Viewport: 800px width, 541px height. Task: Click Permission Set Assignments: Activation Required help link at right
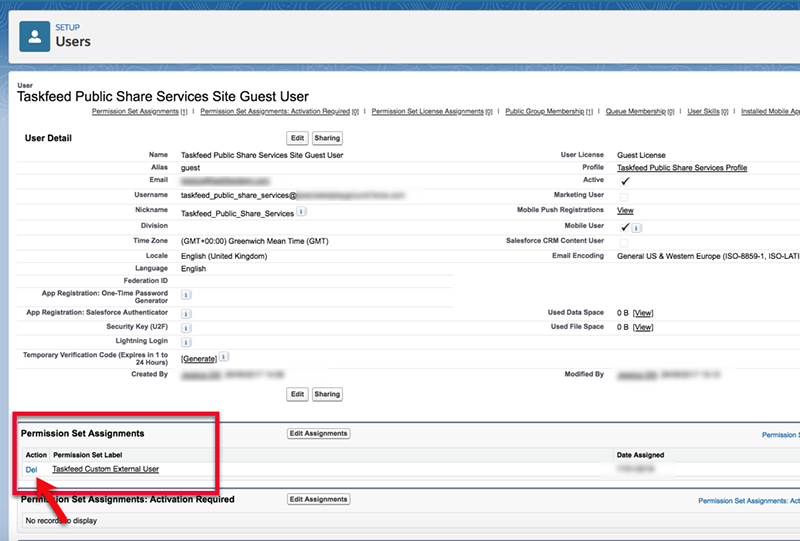pyautogui.click(x=749, y=501)
